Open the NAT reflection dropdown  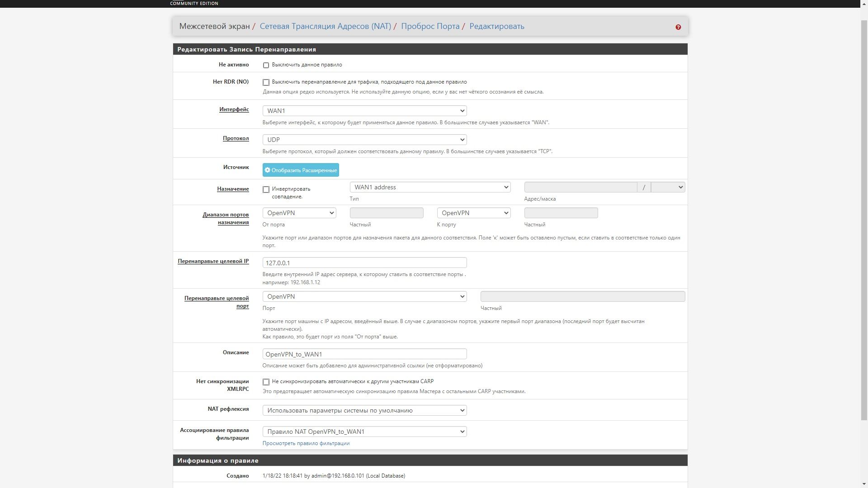point(364,410)
